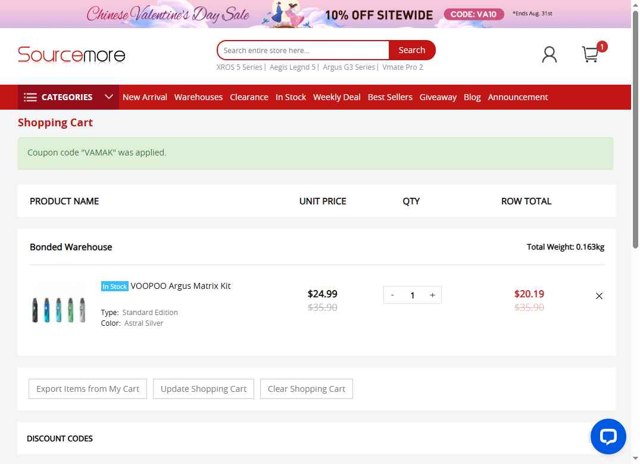Click the In Stock label badge
Screen dimensions: 640x464
(x=115, y=286)
